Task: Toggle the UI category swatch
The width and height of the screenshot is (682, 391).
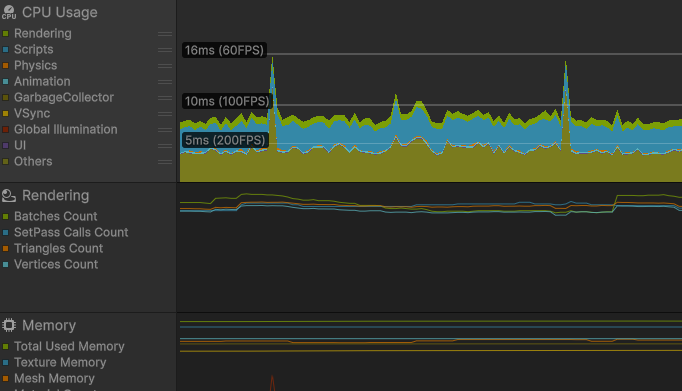Action: pos(6,145)
